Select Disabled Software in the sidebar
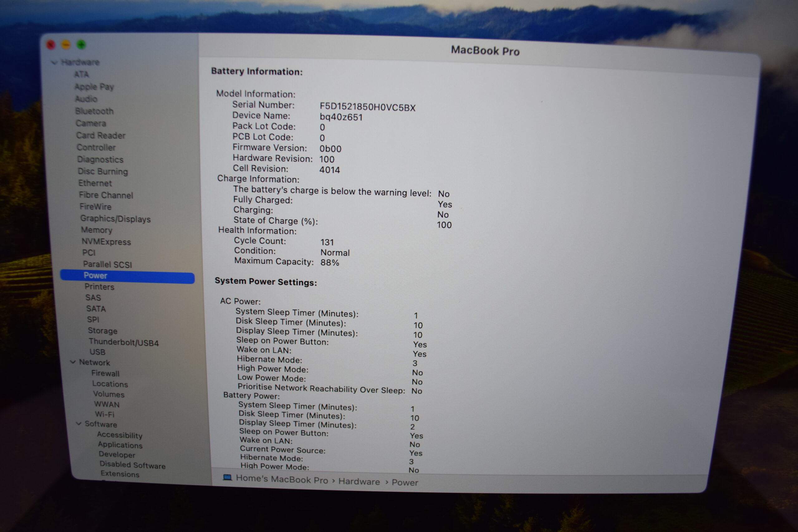Image resolution: width=798 pixels, height=532 pixels. pyautogui.click(x=132, y=465)
